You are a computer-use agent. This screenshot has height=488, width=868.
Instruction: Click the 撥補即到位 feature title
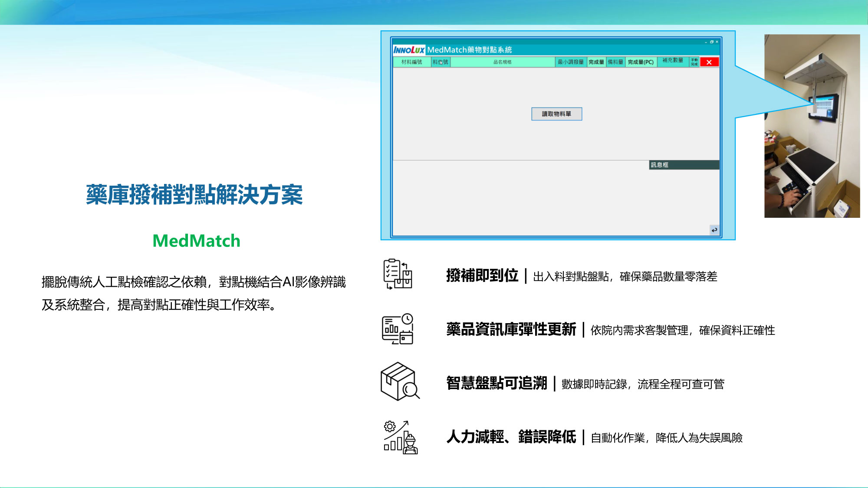tap(482, 275)
